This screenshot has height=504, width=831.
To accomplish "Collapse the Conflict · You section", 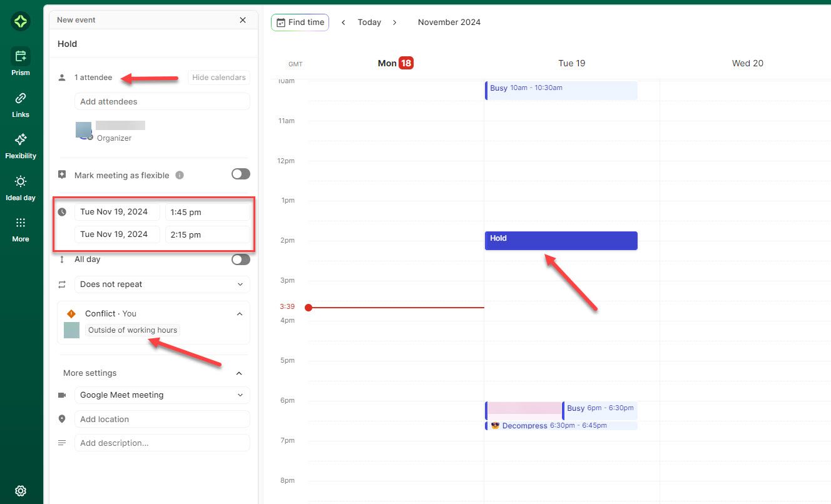I will click(239, 314).
